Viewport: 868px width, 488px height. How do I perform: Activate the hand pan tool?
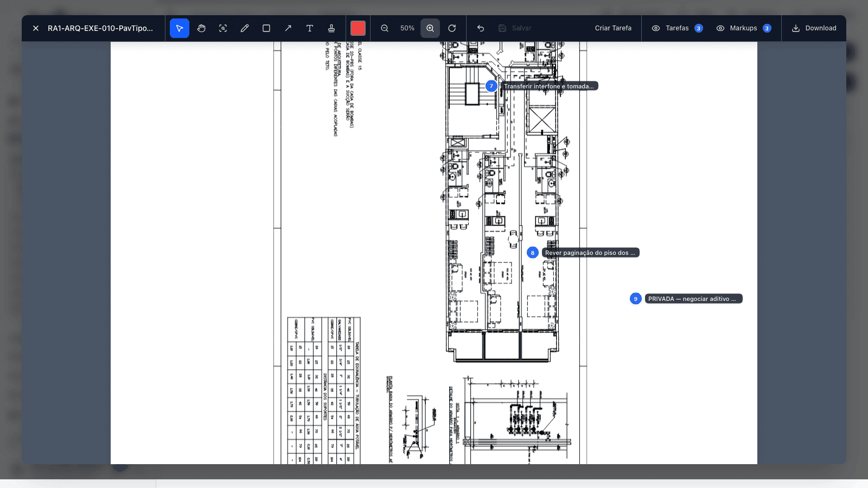tap(201, 28)
